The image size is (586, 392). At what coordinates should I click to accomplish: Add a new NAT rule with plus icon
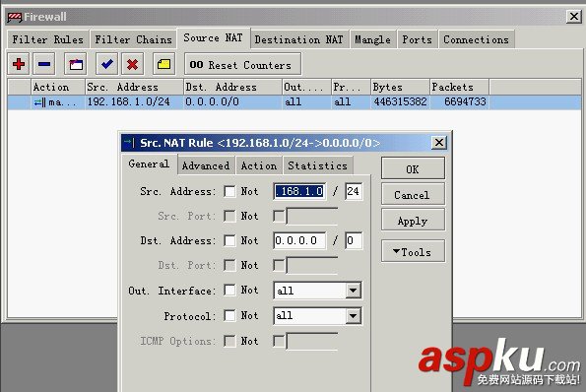click(x=19, y=64)
